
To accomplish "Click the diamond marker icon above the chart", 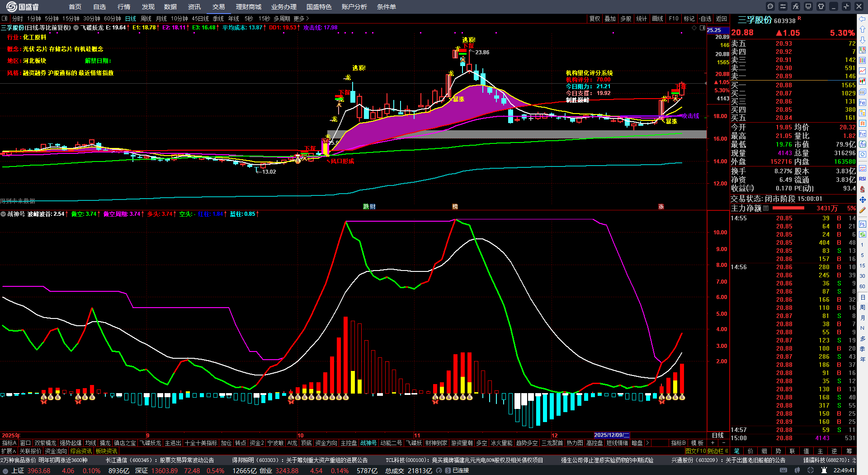I will (694, 28).
